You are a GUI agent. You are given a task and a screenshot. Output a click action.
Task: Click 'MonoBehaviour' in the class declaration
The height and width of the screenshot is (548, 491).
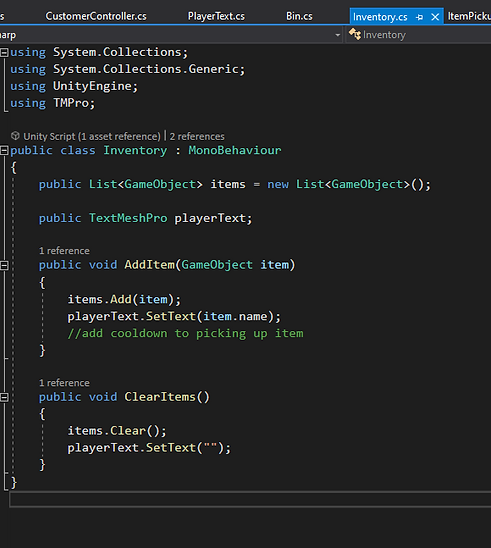[235, 150]
